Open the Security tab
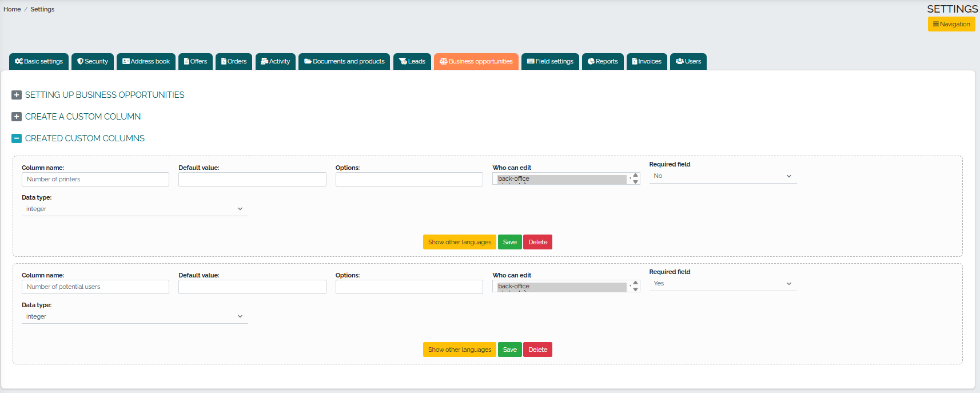This screenshot has width=980, height=393. click(93, 61)
